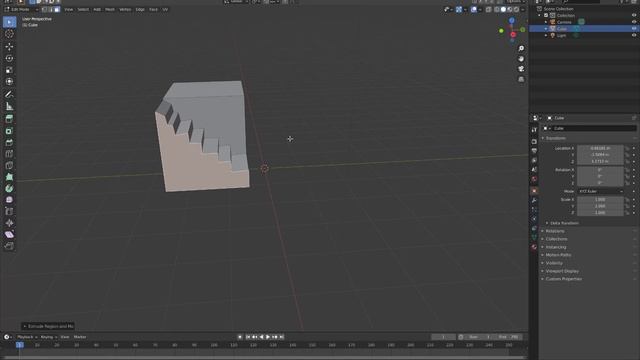The width and height of the screenshot is (640, 360).
Task: Select the Cursor tool
Action: tap(9, 34)
